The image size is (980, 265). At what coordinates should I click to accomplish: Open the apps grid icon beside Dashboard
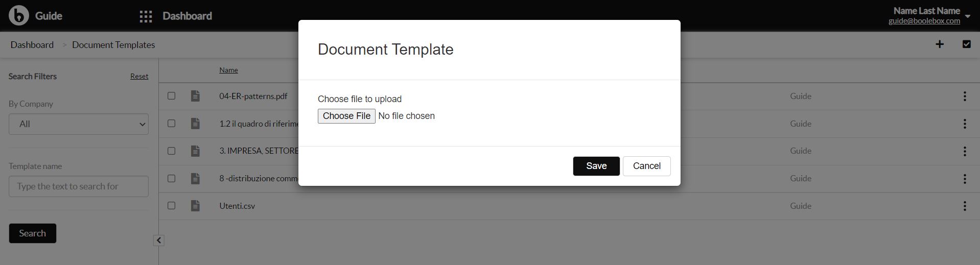click(x=146, y=16)
